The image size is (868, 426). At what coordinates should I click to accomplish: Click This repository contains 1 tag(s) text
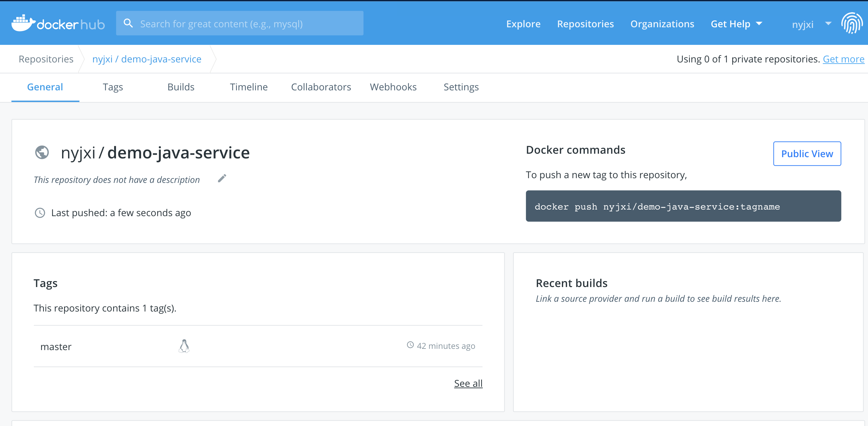click(105, 308)
